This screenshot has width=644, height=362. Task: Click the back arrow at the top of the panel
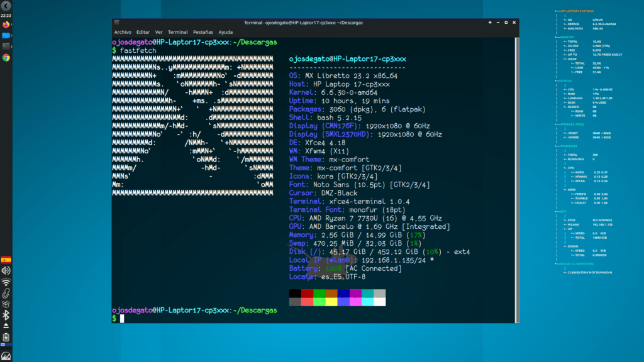6,6
